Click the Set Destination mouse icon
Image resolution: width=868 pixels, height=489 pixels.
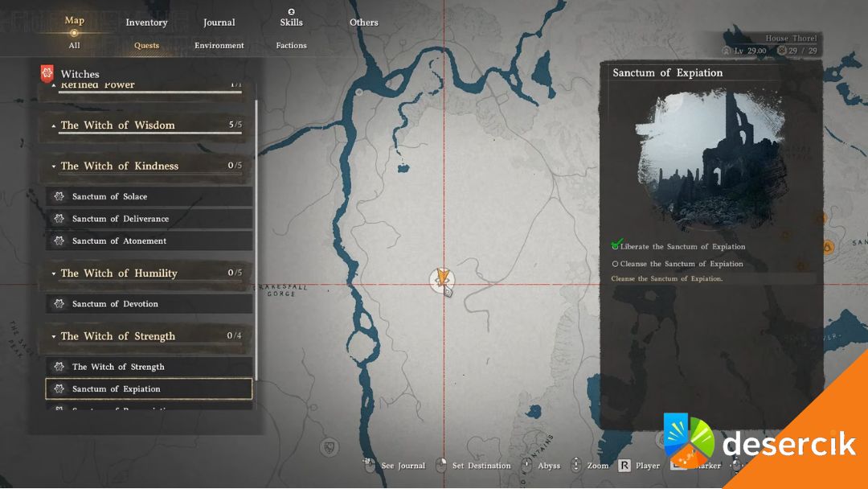(x=441, y=465)
